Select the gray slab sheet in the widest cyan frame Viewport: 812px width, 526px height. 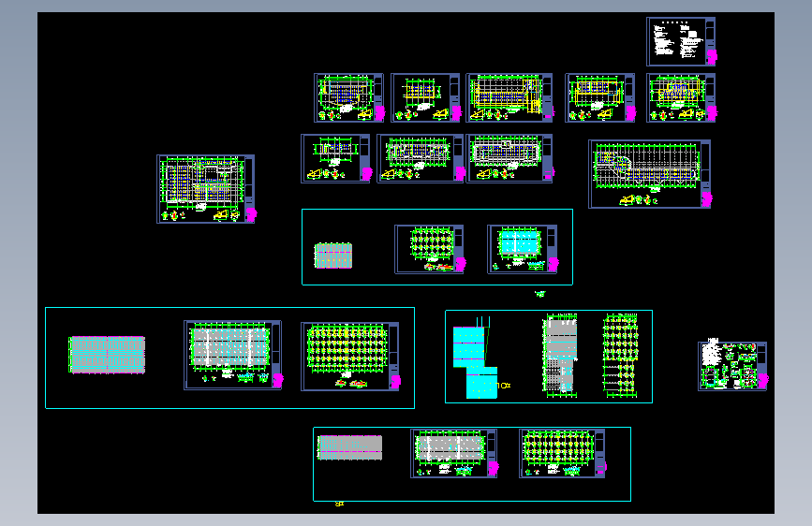(233, 355)
